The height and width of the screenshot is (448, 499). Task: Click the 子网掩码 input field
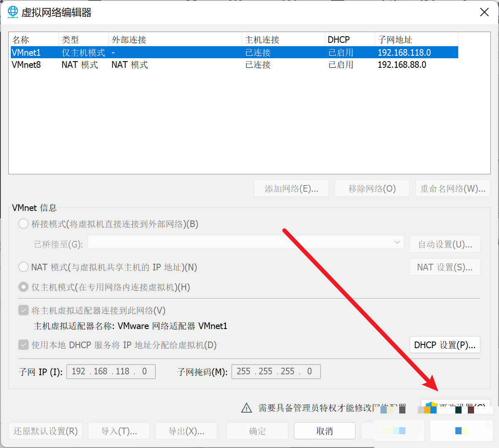point(276,371)
